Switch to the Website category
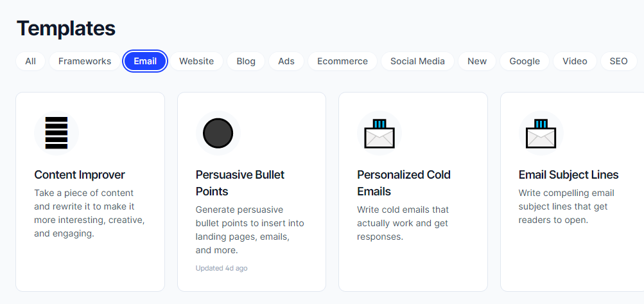Screen dimensions: 644x304 tap(196, 61)
